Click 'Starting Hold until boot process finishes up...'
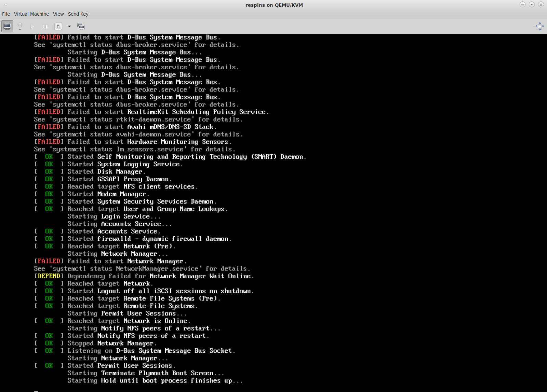This screenshot has width=547, height=392. (x=155, y=381)
